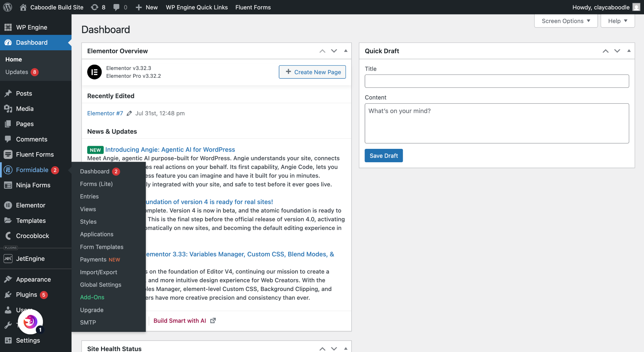Viewport: 644px width, 352px height.
Task: Click the Plugins plug icon
Action: tap(8, 295)
